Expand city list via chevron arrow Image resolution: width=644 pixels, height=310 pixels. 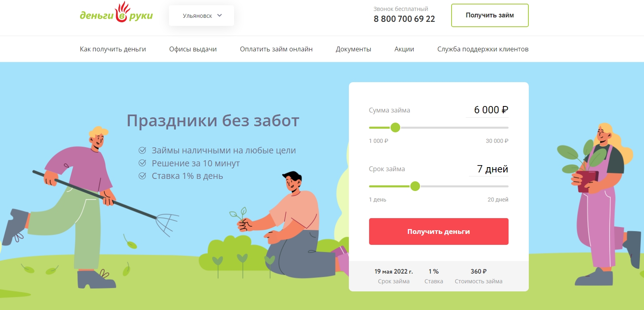(220, 15)
